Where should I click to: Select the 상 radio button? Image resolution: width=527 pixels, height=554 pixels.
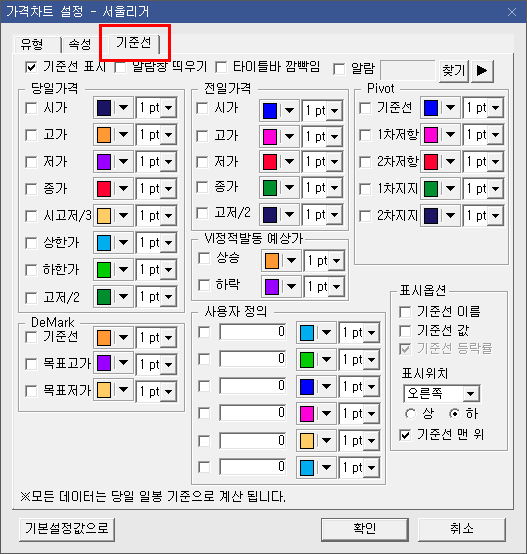[410, 414]
